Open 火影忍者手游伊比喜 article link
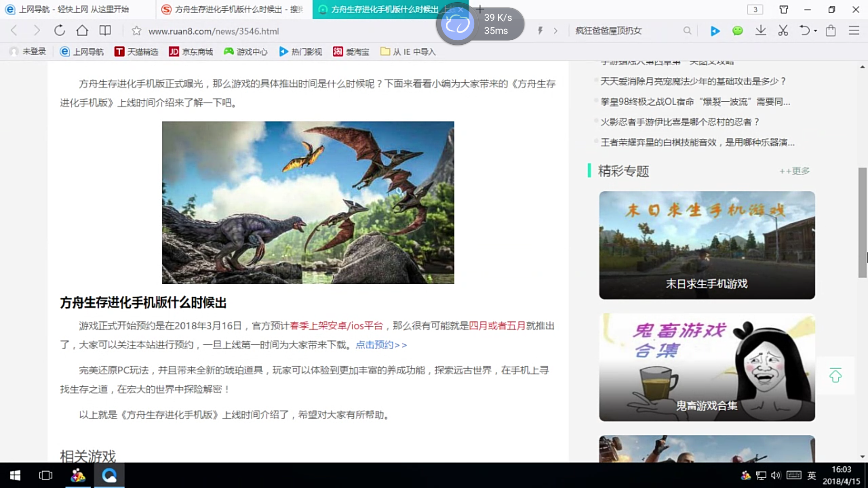Screen dimensions: 868x488 (679, 122)
